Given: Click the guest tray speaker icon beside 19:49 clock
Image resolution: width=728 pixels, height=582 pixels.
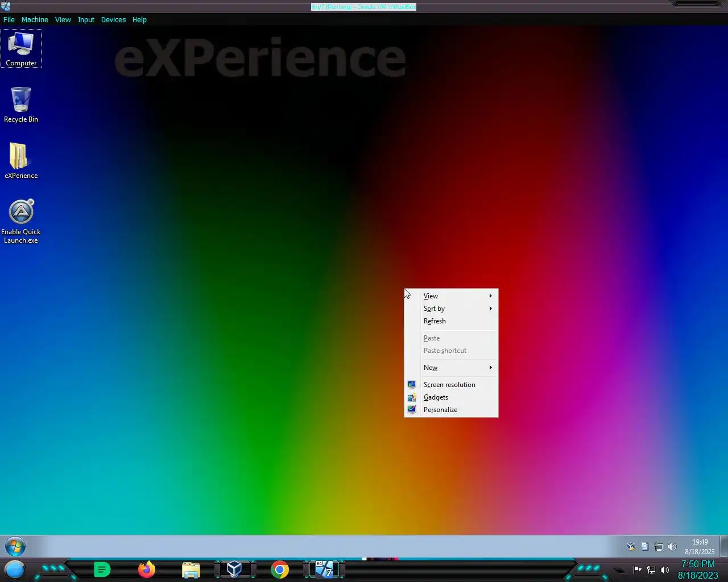Looking at the screenshot, I should coord(672,547).
